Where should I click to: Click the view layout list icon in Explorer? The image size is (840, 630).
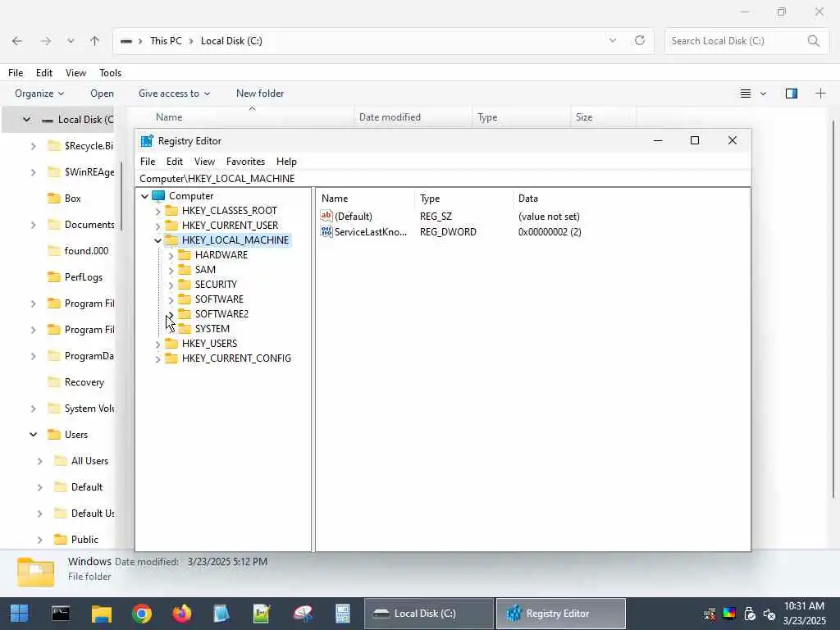pos(745,94)
